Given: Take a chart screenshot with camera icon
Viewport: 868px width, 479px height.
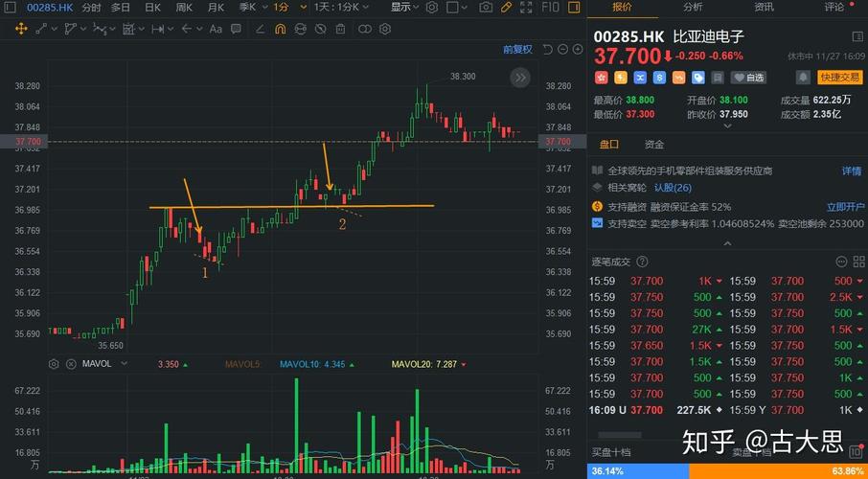Looking at the screenshot, I should [486, 8].
